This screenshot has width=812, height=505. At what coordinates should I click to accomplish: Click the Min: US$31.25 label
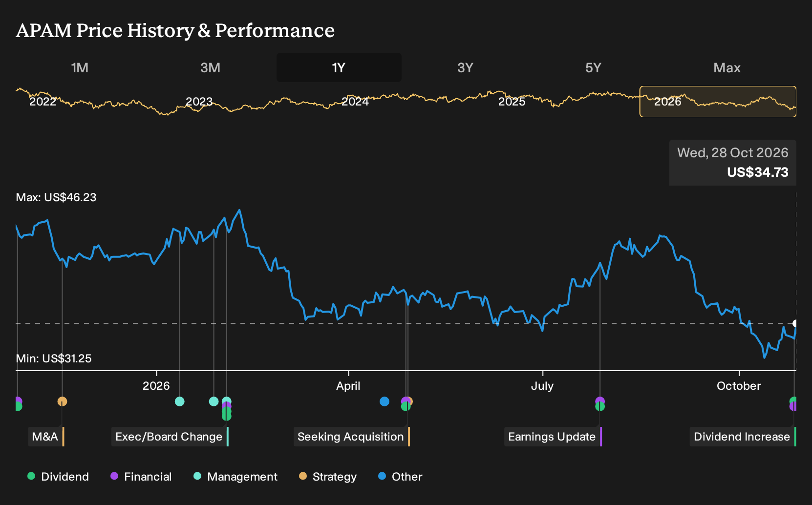click(x=54, y=358)
